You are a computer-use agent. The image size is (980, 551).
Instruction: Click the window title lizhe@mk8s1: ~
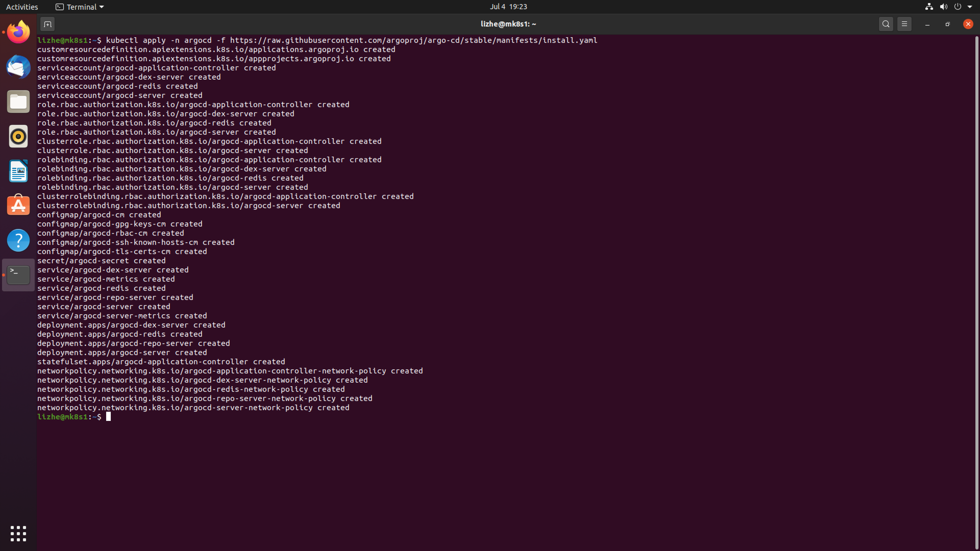[x=508, y=24]
